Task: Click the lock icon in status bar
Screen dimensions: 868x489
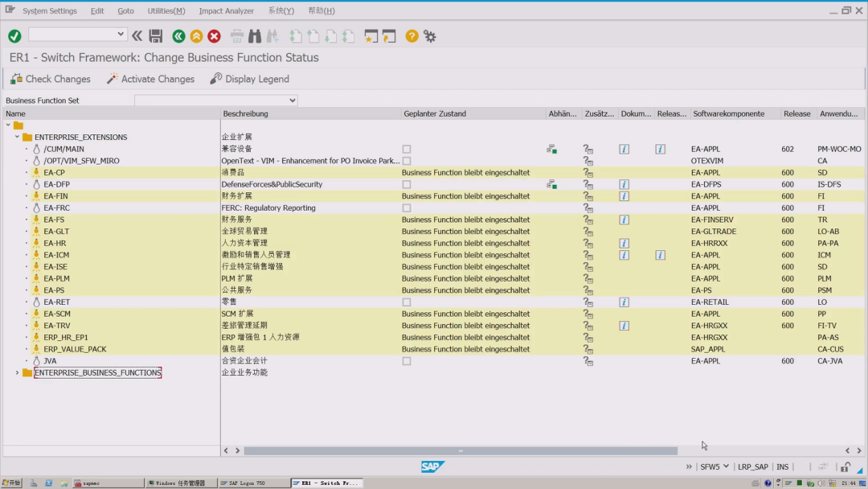Action: click(x=845, y=467)
